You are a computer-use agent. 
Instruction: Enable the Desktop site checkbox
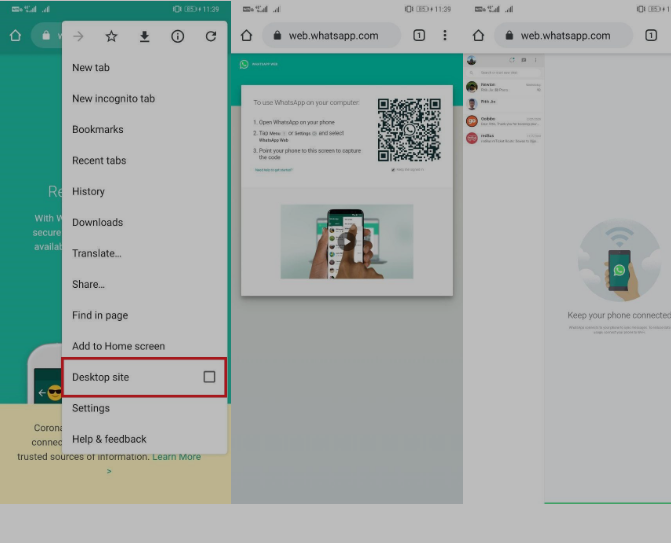click(209, 377)
